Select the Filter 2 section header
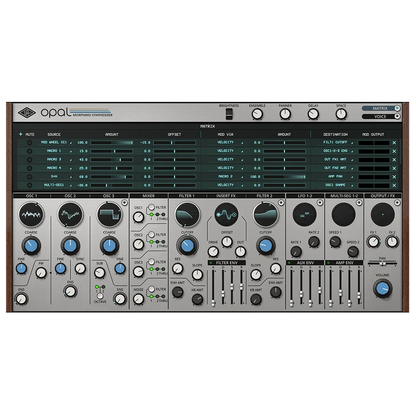The image size is (416, 416). 265,196
